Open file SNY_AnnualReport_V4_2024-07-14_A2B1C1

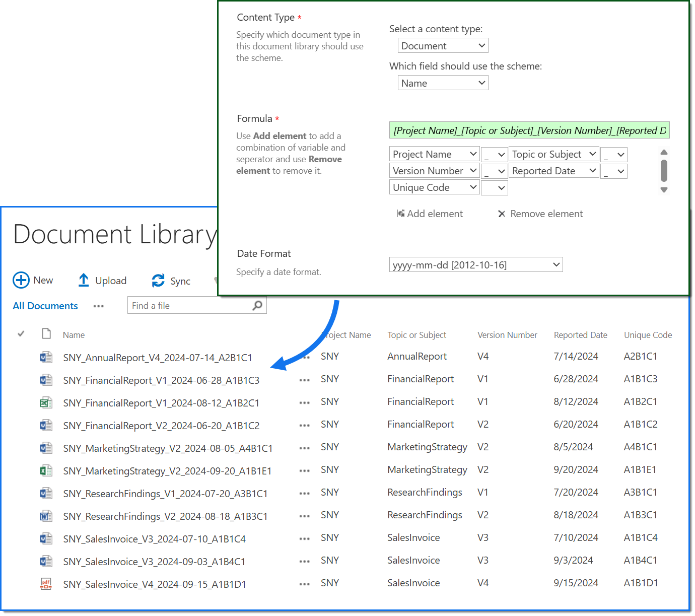pos(158,358)
